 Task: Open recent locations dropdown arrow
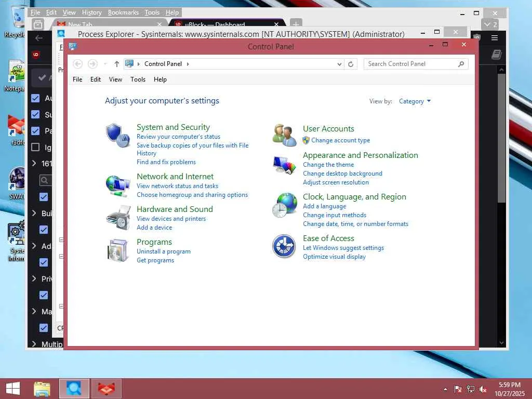point(105,64)
